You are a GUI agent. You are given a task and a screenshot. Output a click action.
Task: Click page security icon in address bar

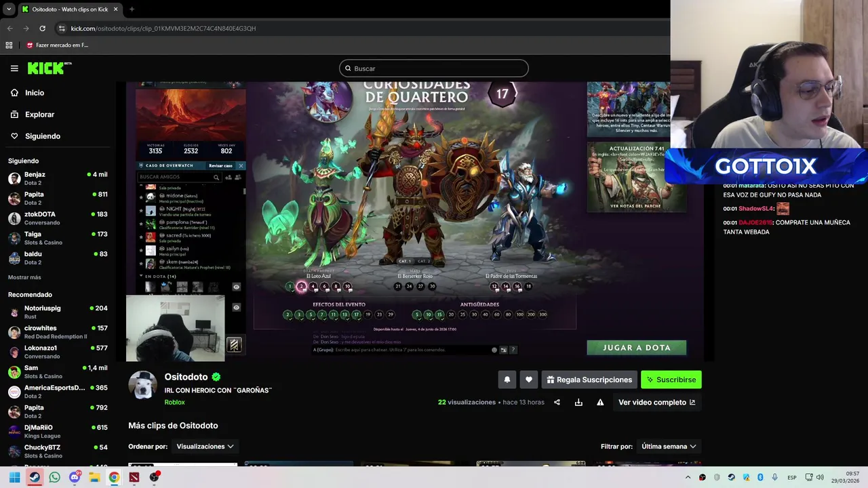[x=62, y=28]
